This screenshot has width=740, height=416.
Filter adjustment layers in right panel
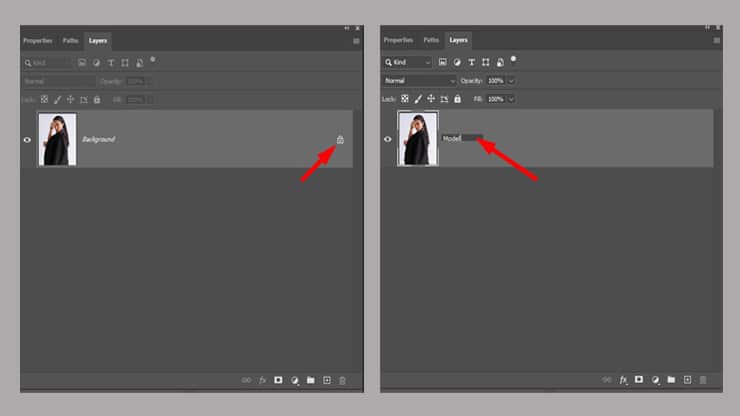point(457,62)
